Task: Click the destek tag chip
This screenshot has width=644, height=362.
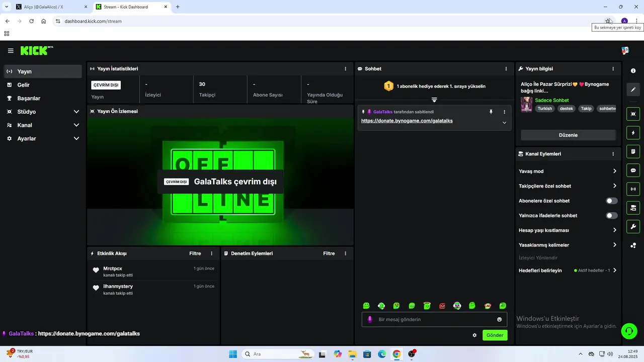Action: 567,109
